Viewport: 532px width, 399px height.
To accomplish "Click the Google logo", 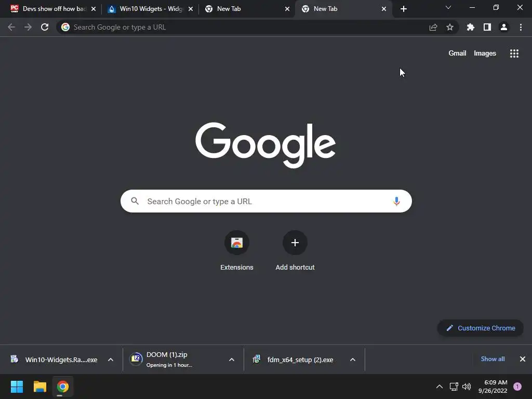I will [265, 145].
